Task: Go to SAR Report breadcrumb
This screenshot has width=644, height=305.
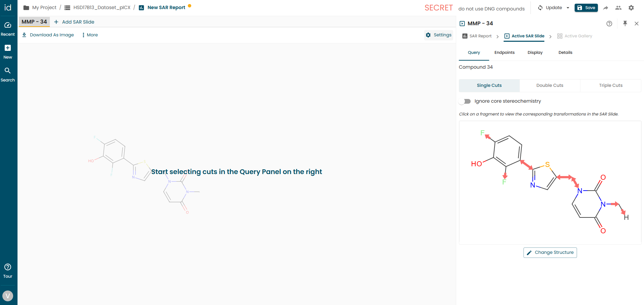Action: (477, 36)
